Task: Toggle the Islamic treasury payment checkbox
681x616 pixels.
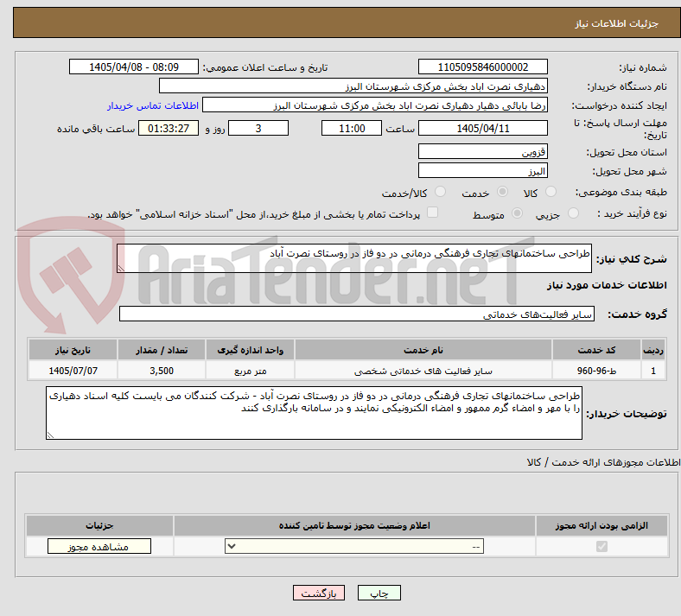Action: point(432,213)
